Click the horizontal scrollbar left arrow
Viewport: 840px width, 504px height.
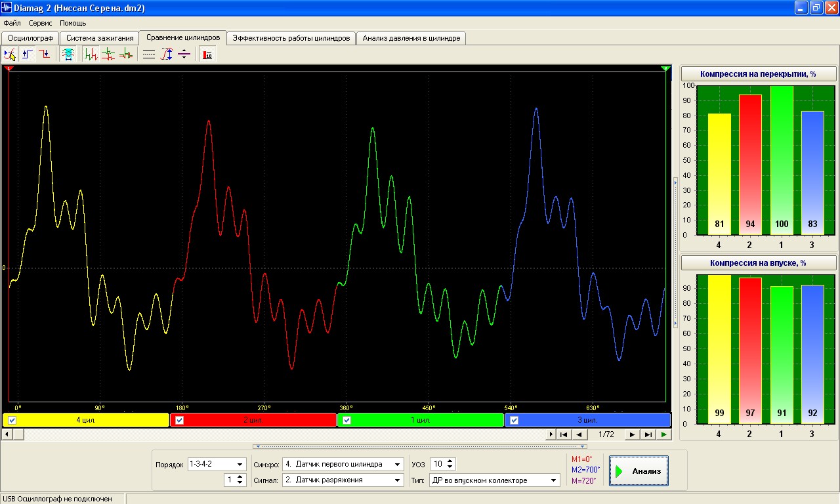pyautogui.click(x=8, y=434)
